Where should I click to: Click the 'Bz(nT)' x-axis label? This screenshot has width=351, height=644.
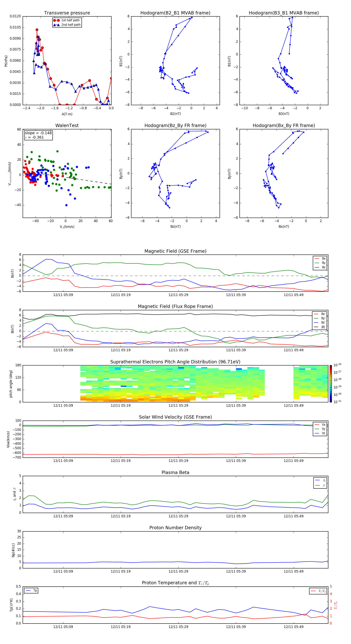click(x=175, y=227)
